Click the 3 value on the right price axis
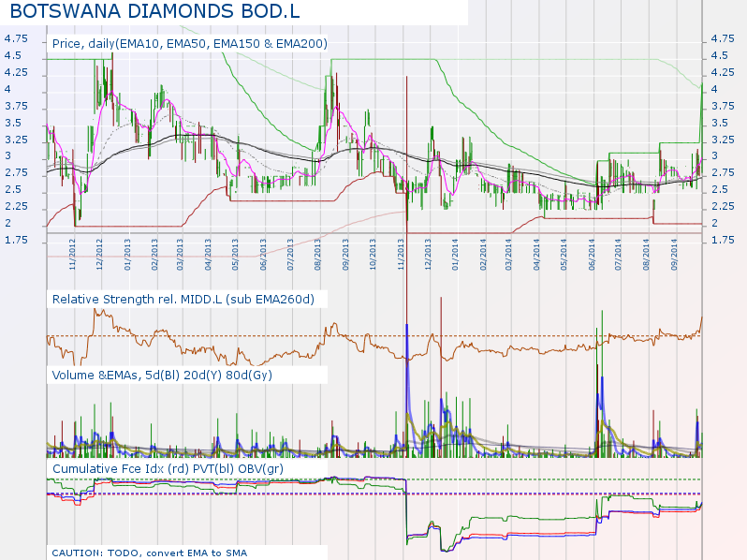This screenshot has width=747, height=560. (714, 155)
